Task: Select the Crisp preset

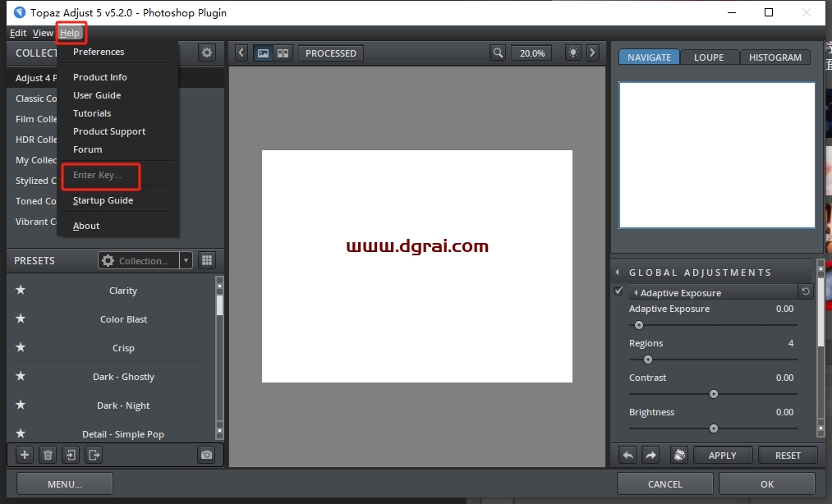Action: 123,347
